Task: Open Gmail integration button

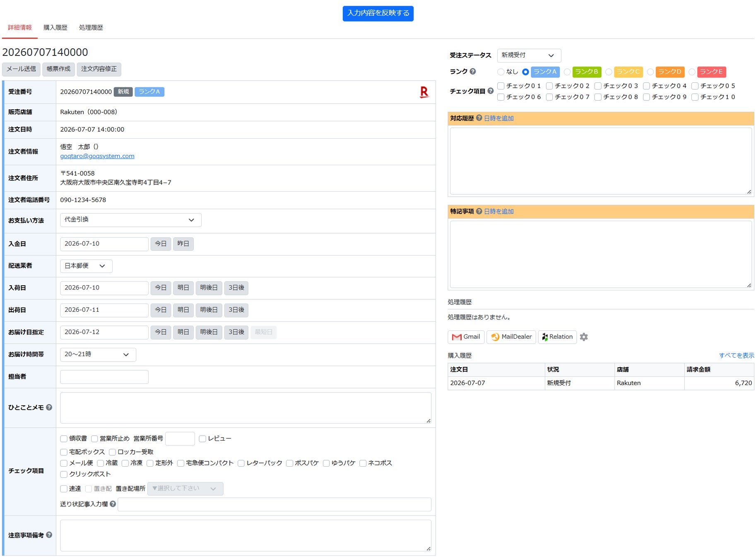Action: [466, 337]
